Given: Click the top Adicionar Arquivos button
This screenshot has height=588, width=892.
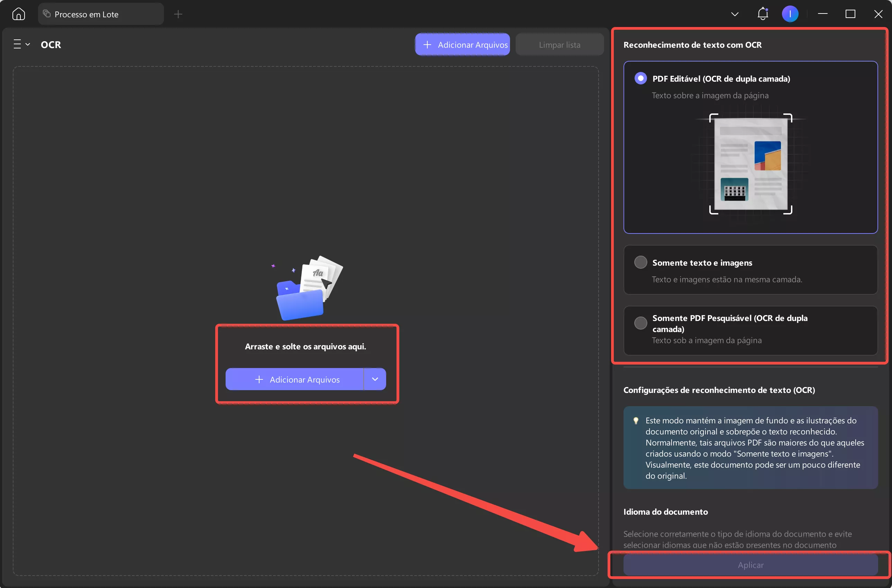Looking at the screenshot, I should (462, 45).
